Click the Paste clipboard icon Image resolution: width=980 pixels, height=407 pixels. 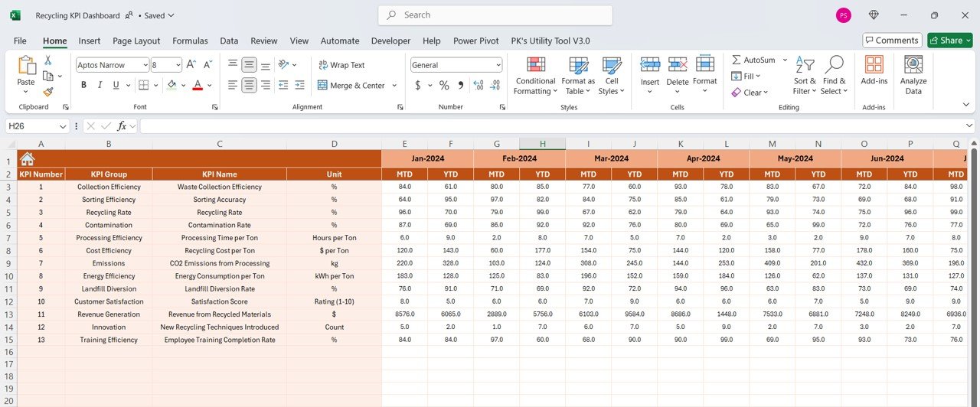[x=26, y=67]
